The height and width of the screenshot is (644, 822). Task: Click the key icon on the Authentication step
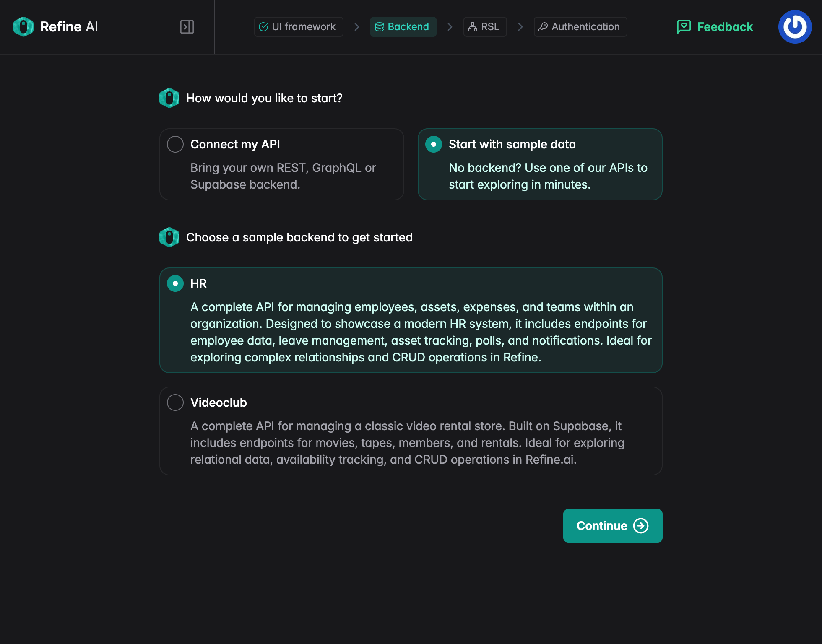[544, 26]
